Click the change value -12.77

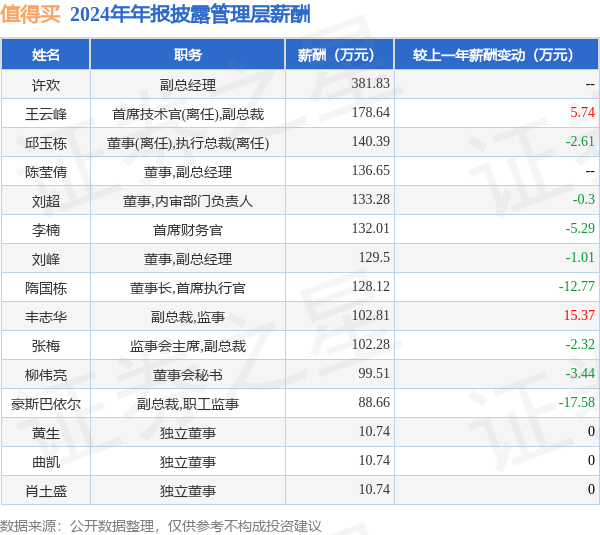click(x=577, y=286)
